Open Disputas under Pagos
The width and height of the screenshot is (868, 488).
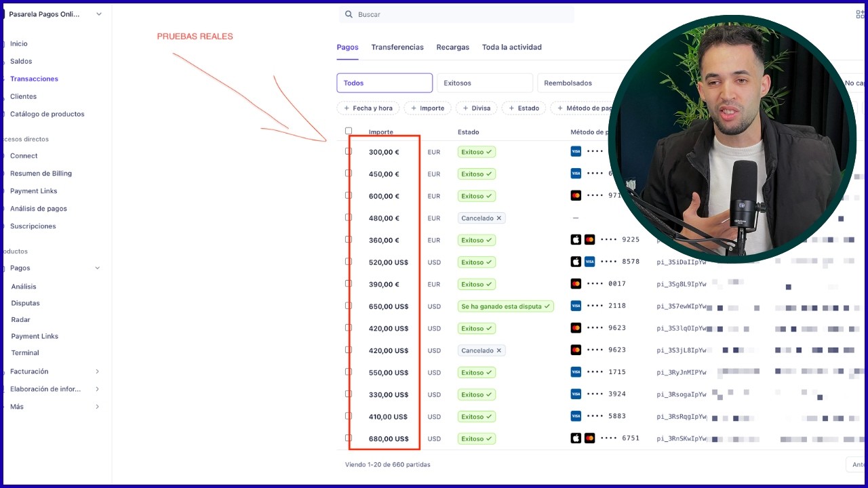(x=25, y=303)
